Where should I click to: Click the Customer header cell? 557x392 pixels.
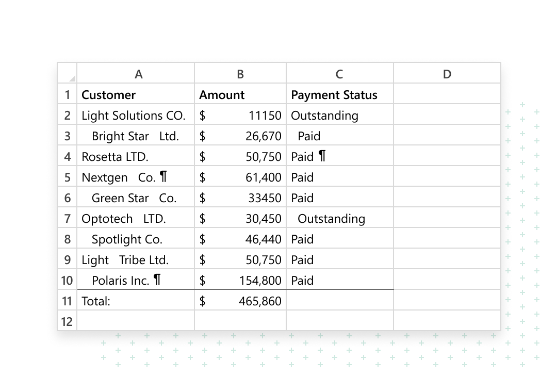[x=136, y=95]
